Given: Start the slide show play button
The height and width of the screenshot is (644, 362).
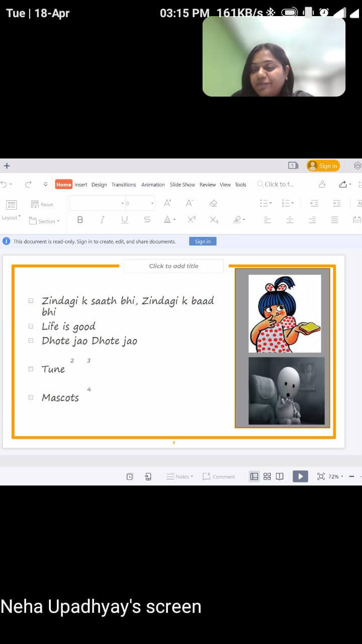Looking at the screenshot, I should pos(300,476).
